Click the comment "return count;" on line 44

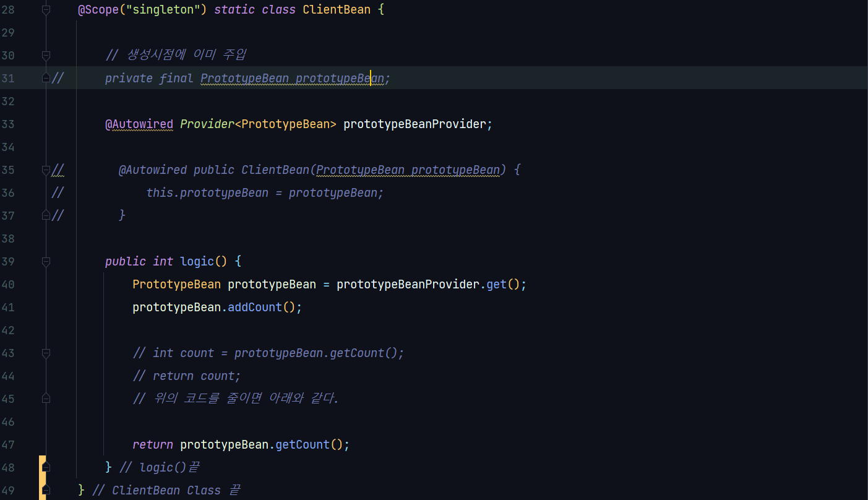pyautogui.click(x=187, y=376)
